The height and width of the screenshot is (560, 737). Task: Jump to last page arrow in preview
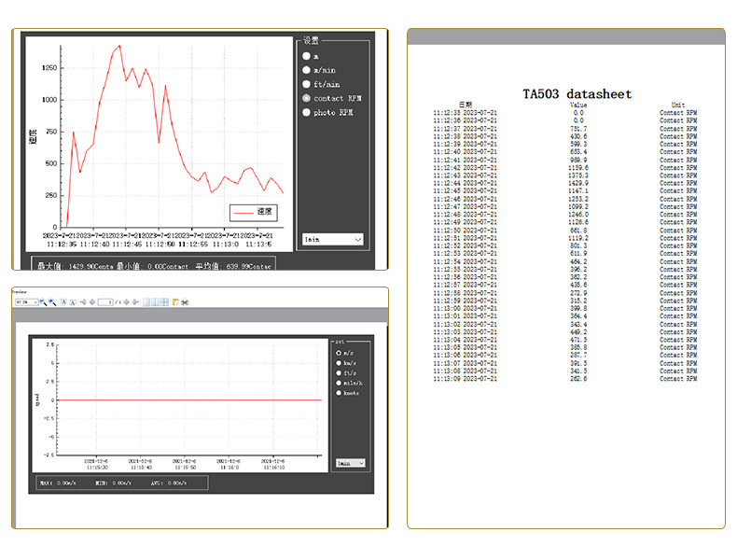point(135,302)
